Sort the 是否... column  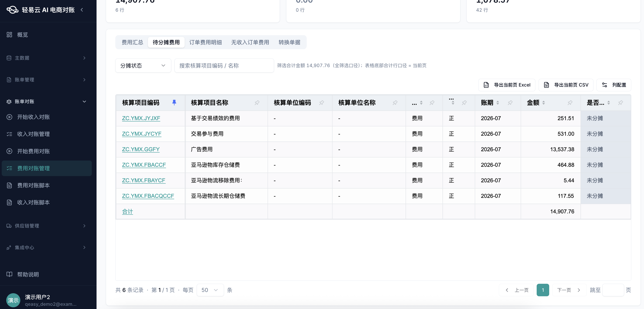pos(609,103)
